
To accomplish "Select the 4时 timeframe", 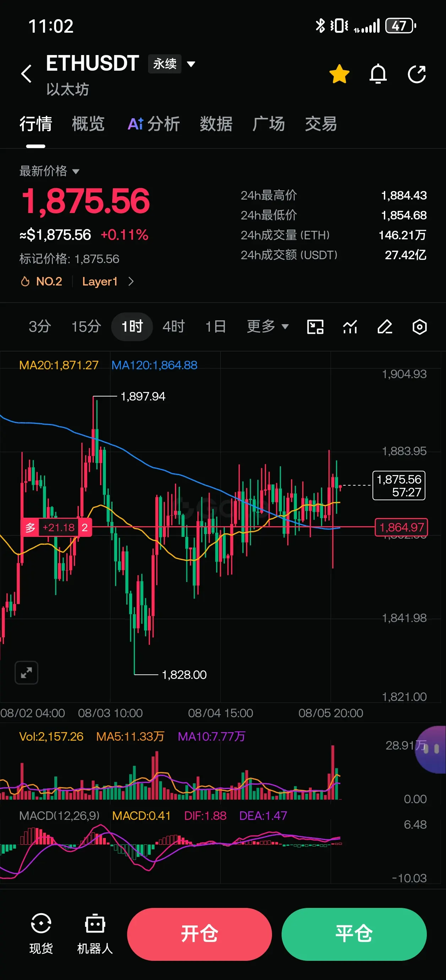I will (x=174, y=326).
